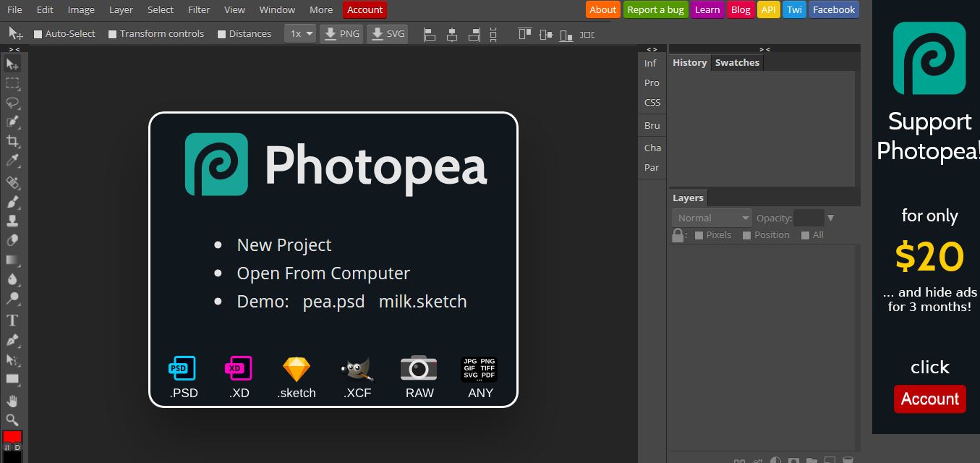Open the 1x export scale dropdown
This screenshot has height=463, width=980.
tap(300, 34)
